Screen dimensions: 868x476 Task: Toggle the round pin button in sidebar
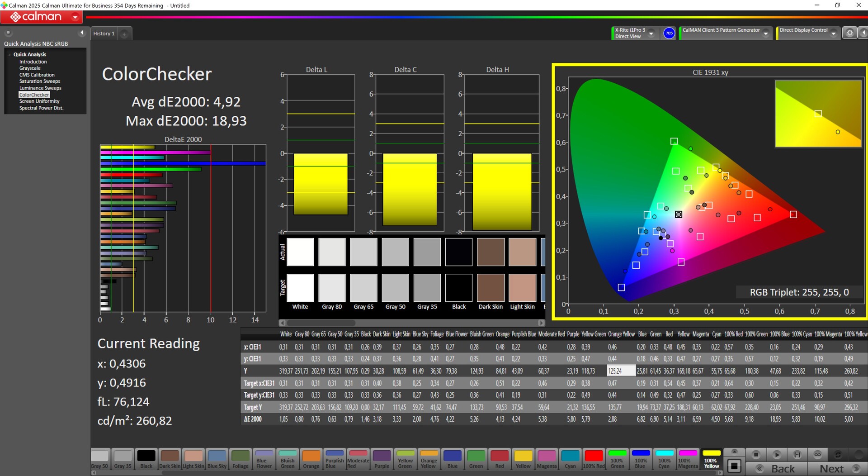[x=8, y=33]
